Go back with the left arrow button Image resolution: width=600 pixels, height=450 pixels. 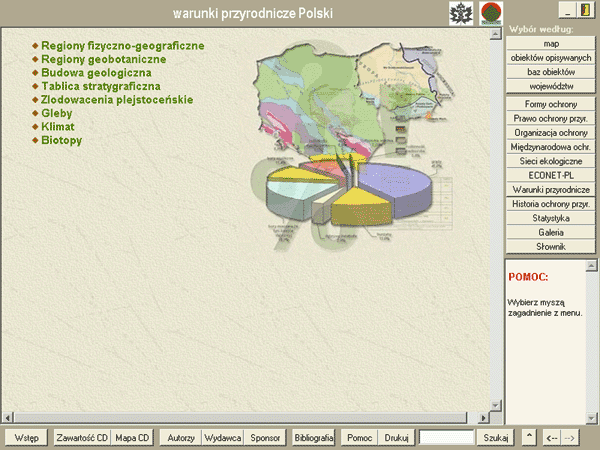pos(550,438)
